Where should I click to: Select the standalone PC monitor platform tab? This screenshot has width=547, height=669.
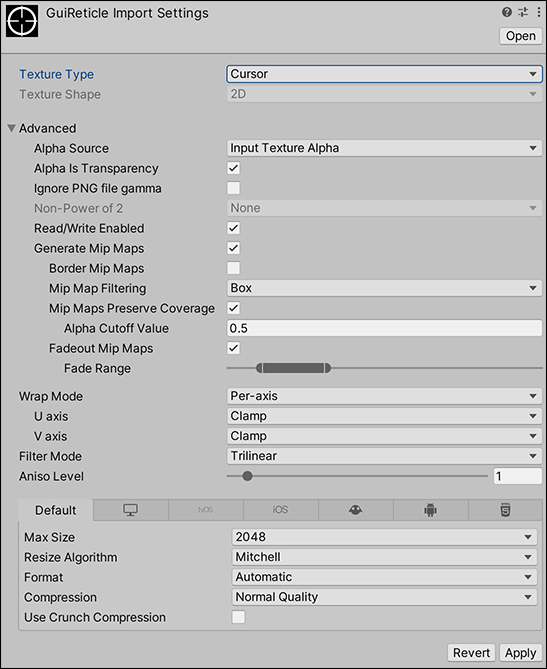131,510
